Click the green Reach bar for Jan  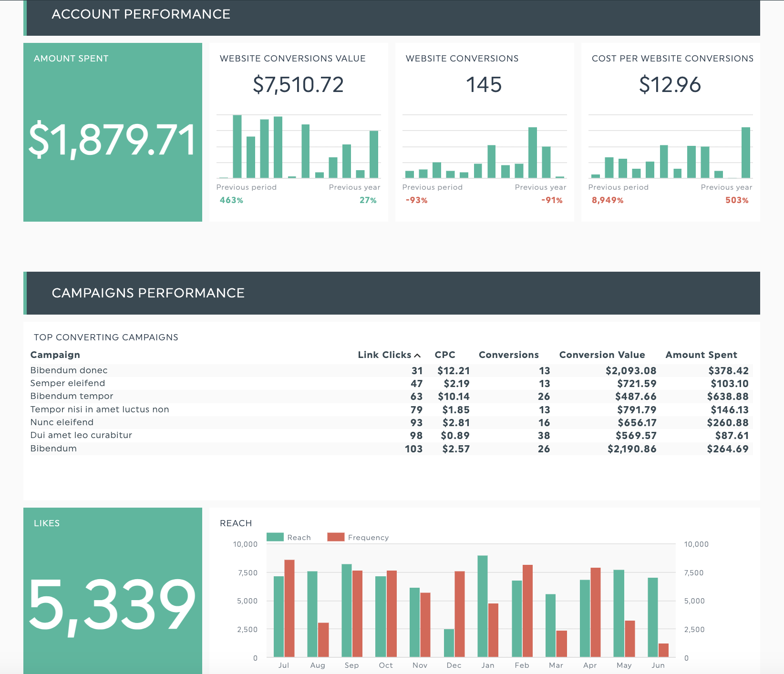482,605
